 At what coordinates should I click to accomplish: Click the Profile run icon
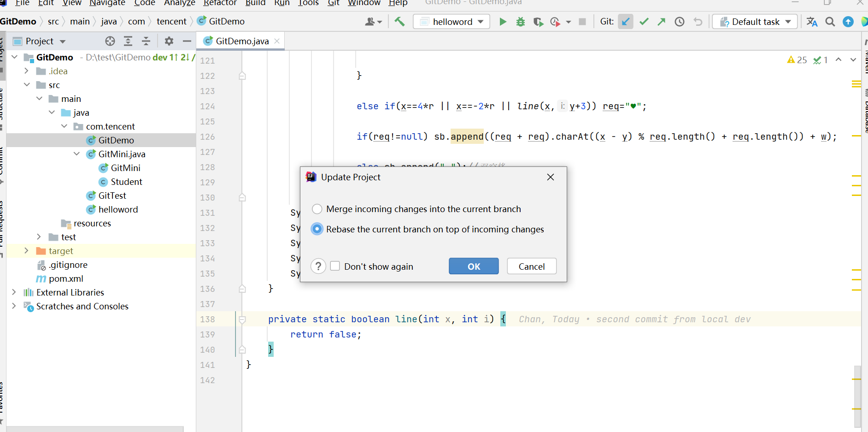555,22
